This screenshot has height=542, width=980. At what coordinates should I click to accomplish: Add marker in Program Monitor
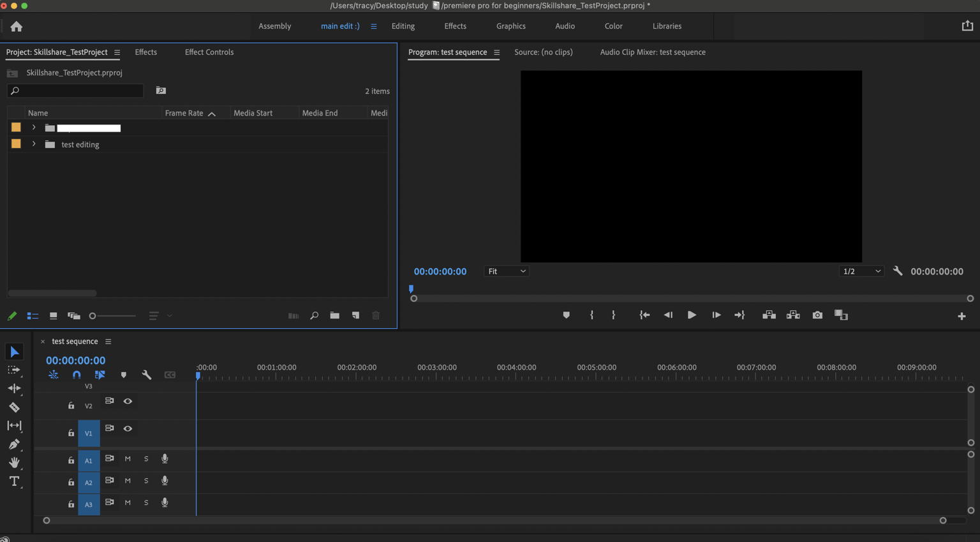point(566,315)
